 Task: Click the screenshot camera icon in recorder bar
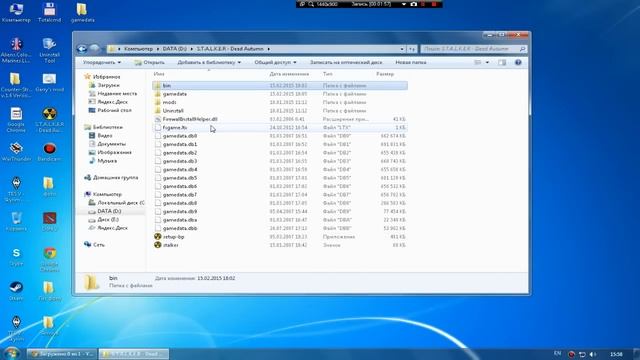(413, 4)
